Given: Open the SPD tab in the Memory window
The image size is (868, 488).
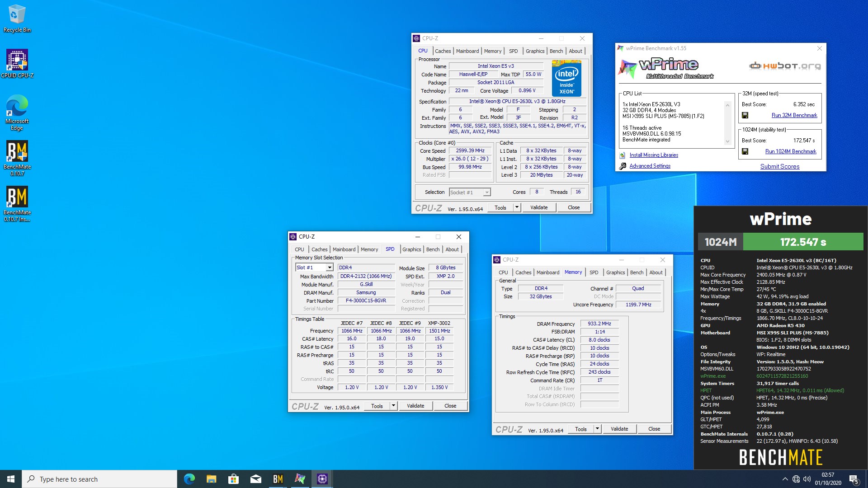Looking at the screenshot, I should point(594,272).
